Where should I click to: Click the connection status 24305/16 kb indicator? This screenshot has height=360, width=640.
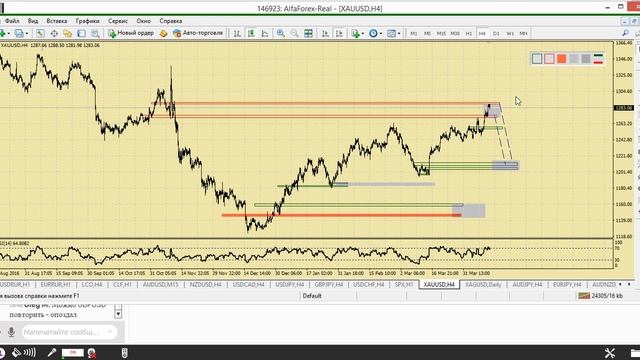point(601,296)
